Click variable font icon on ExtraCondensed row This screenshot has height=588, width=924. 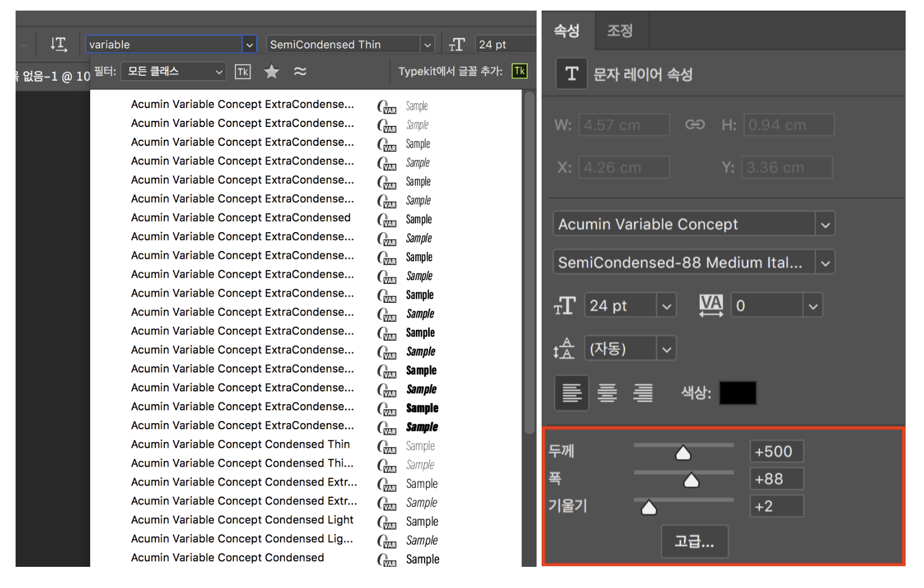coord(387,219)
